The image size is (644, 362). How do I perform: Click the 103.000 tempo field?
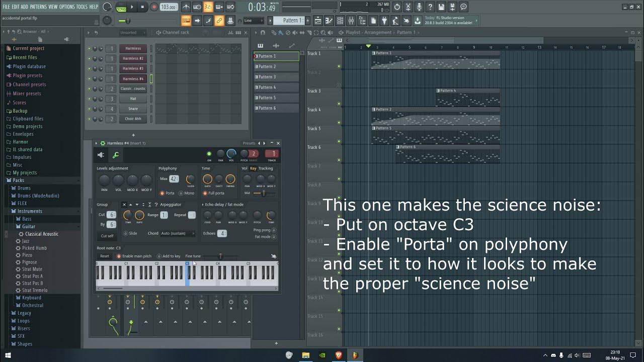tap(169, 7)
